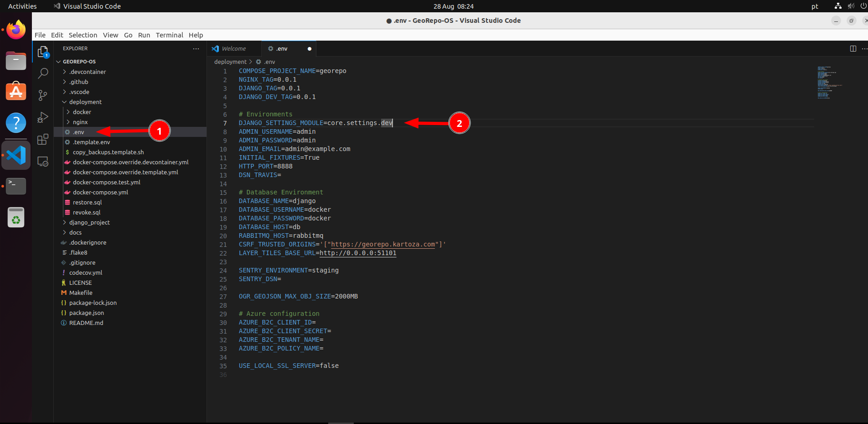Click on the HTTP_PORT=8888 line
Screen dimensions: 868x424
point(266,166)
